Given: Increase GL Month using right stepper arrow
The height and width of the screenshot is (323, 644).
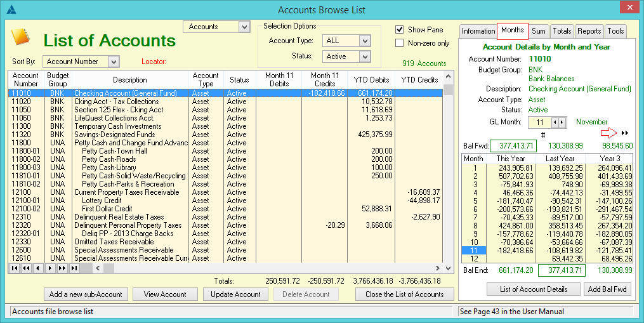Looking at the screenshot, I should click(x=562, y=122).
